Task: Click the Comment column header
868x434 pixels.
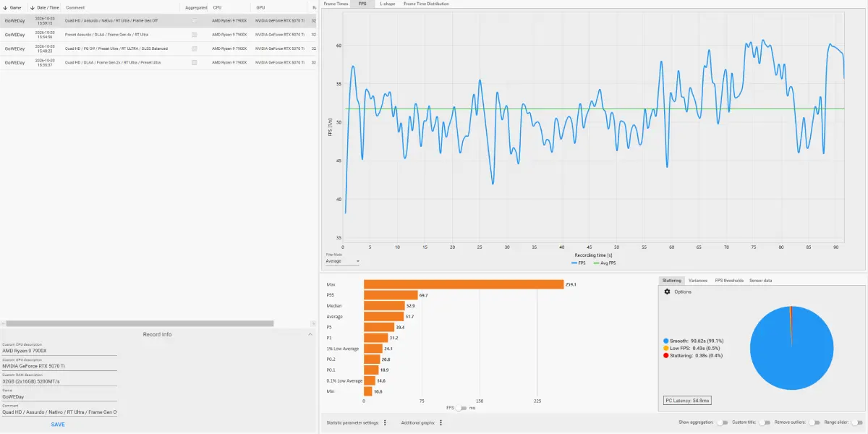Action: pos(75,7)
